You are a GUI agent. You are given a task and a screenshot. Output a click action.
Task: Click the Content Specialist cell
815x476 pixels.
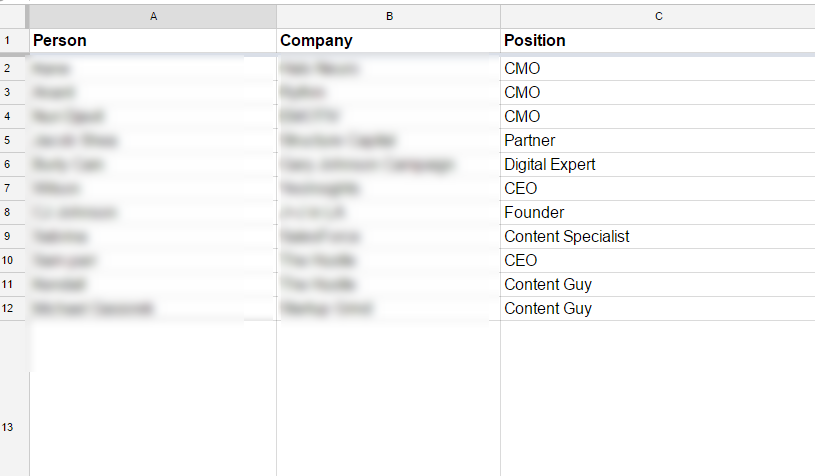[x=658, y=236]
